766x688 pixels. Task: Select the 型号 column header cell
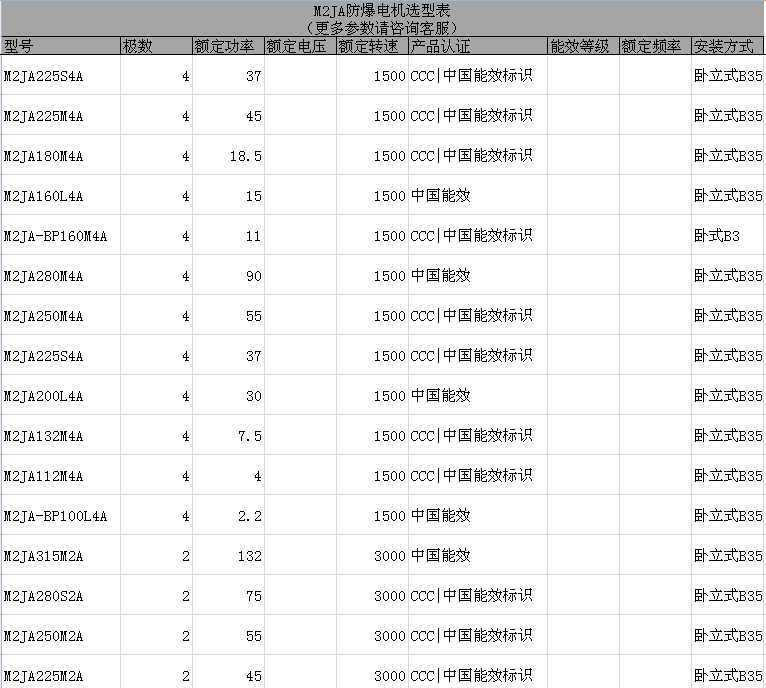pos(60,46)
